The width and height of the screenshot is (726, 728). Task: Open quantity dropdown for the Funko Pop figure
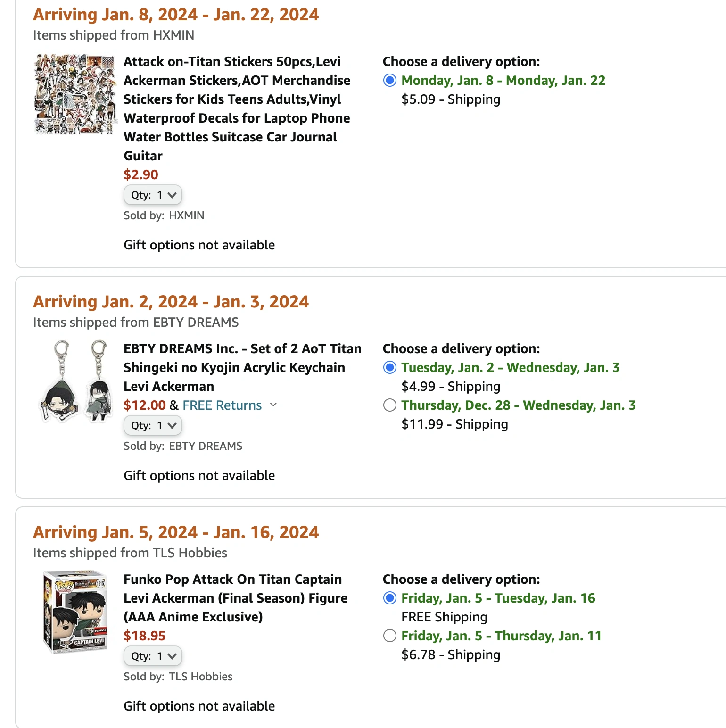click(x=153, y=656)
